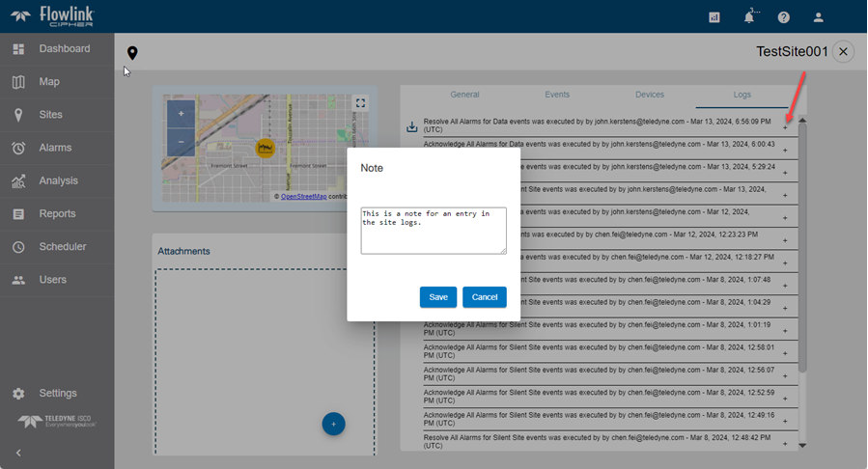This screenshot has height=469, width=868.
Task: Close the TestSite001 panel
Action: [843, 52]
